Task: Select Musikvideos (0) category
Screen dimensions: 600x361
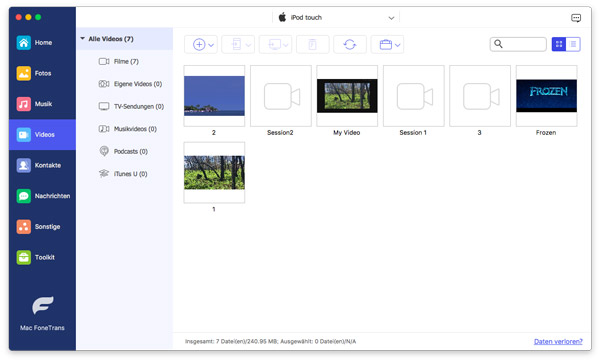Action: coord(125,129)
